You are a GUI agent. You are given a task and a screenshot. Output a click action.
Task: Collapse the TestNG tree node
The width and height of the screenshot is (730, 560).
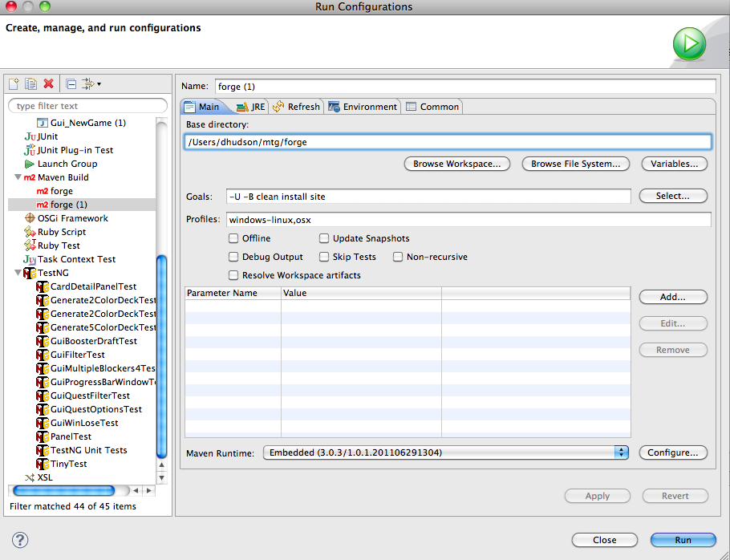click(18, 274)
